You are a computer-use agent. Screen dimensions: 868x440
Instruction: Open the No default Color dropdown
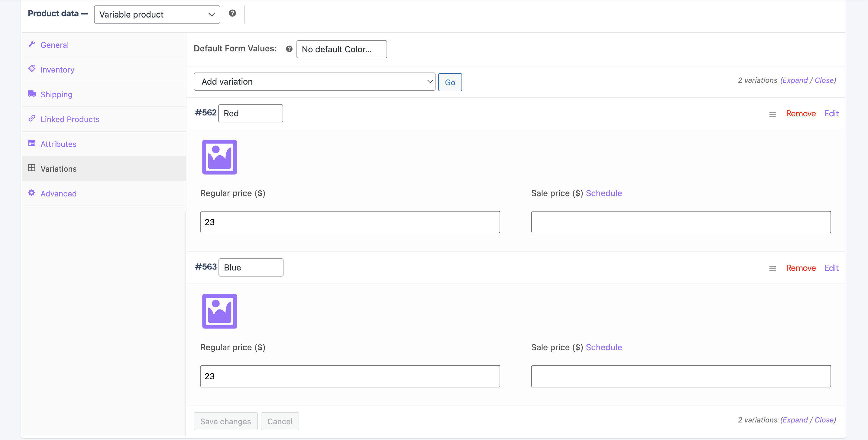[342, 49]
